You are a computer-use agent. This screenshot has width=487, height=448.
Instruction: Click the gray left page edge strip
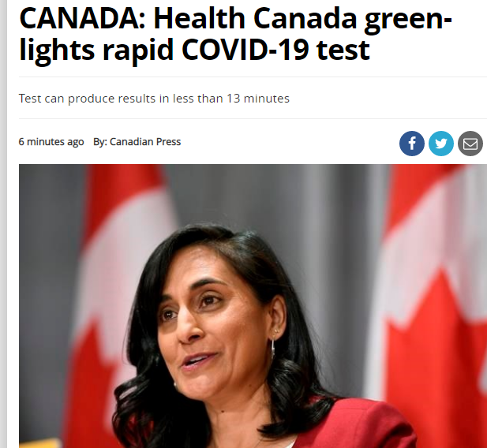coord(3,224)
